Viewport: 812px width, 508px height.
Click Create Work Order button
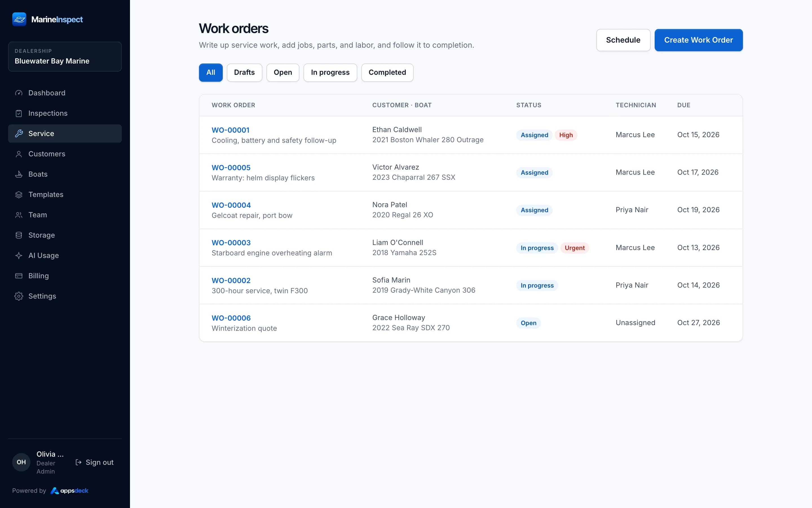699,40
